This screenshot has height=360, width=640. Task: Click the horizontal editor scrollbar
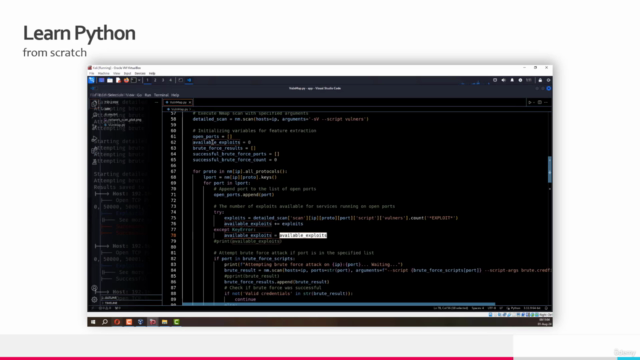339,304
